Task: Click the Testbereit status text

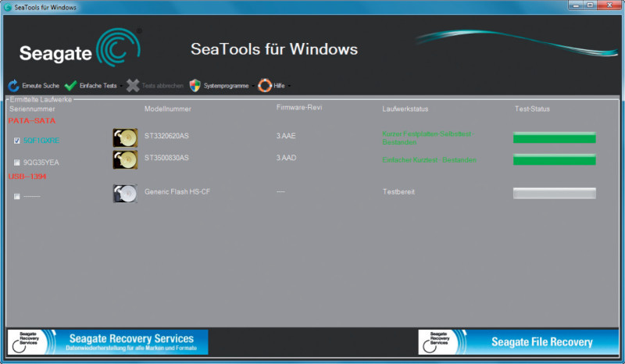Action: click(398, 192)
